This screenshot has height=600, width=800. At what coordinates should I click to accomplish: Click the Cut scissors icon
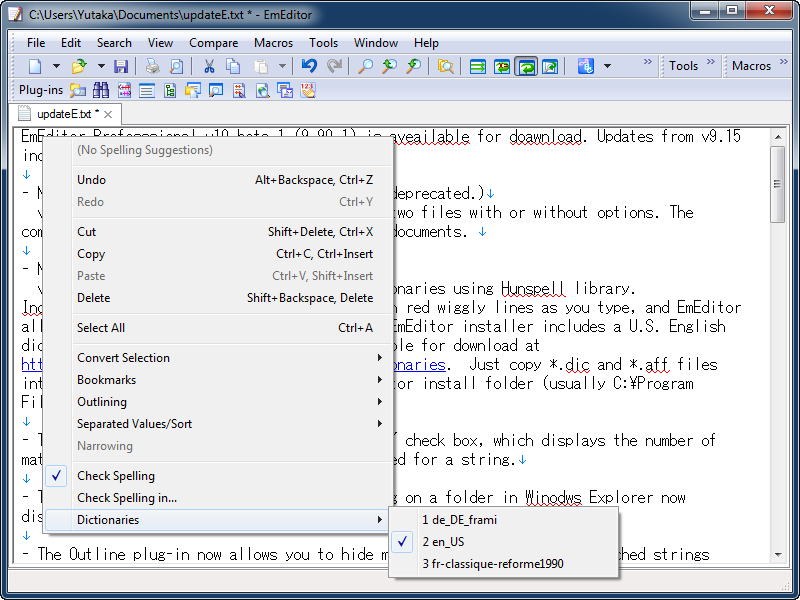coord(209,66)
